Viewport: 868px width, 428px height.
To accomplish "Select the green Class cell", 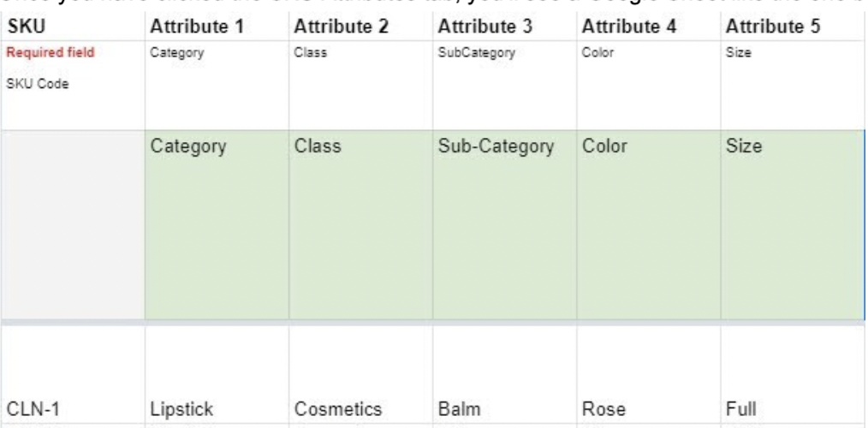I will (x=318, y=147).
